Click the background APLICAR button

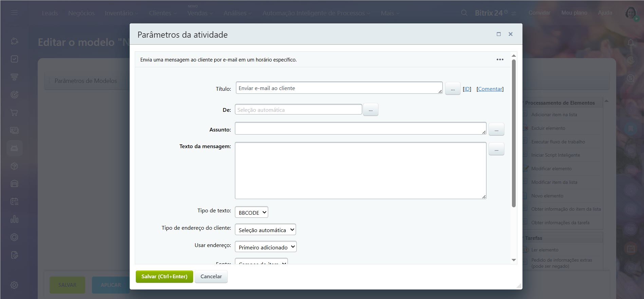pos(111,285)
